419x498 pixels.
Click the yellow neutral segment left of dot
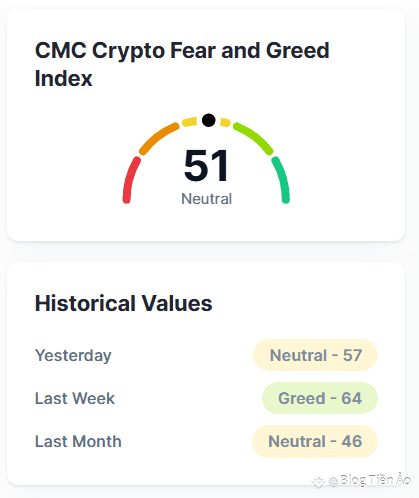[189, 122]
